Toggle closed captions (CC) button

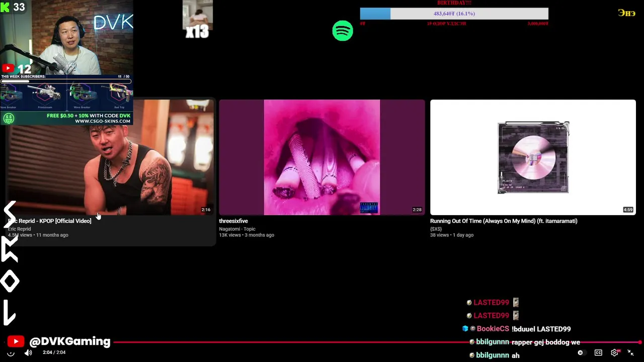[x=598, y=353]
